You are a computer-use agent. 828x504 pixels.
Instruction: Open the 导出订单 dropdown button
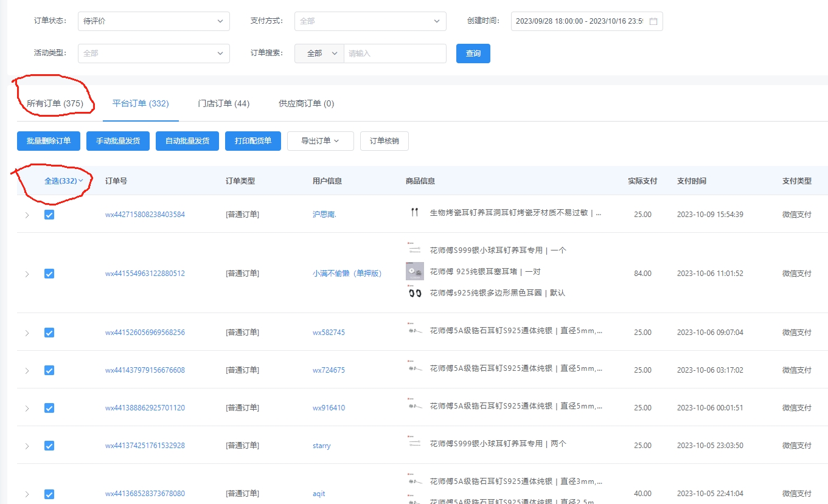click(x=320, y=141)
